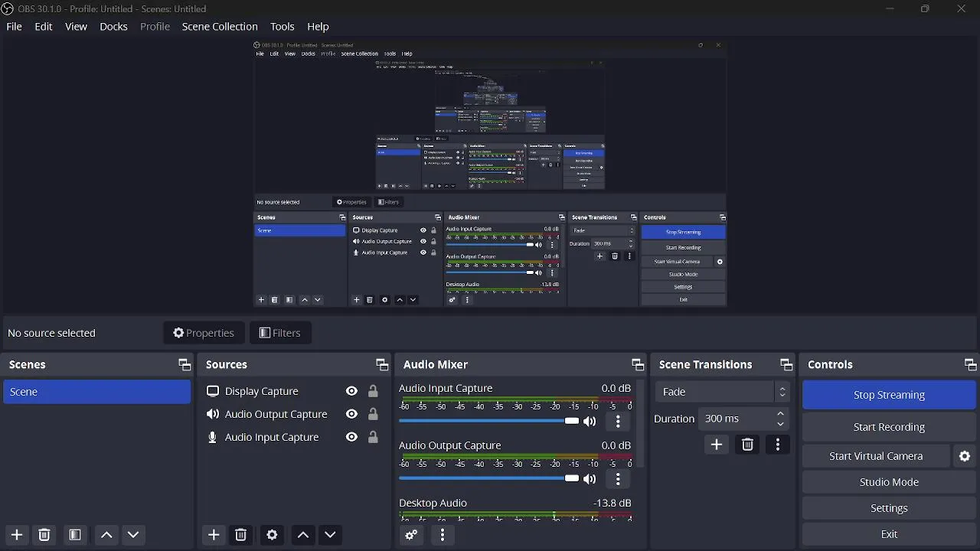Image resolution: width=980 pixels, height=551 pixels.
Task: Toggle lock on Display Capture source
Action: pyautogui.click(x=373, y=391)
